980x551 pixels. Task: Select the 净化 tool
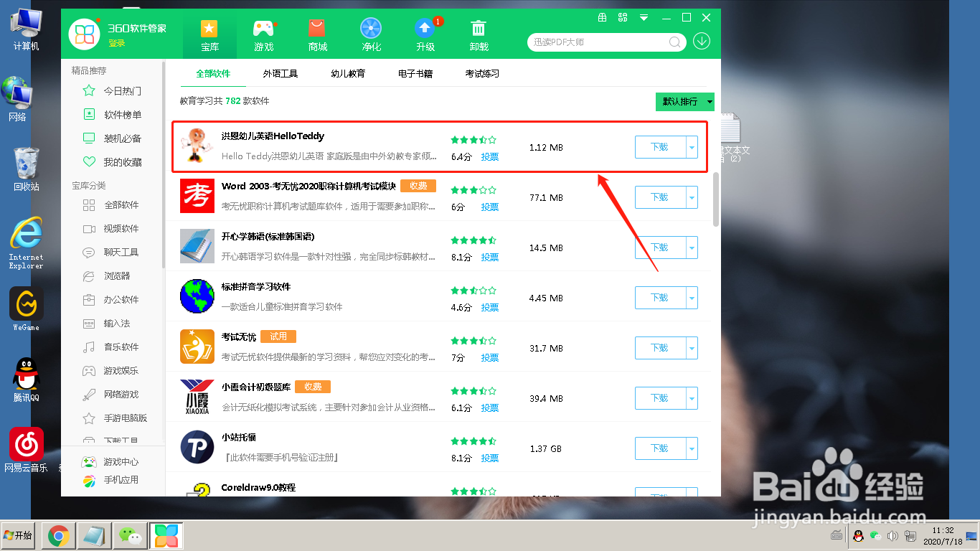[x=371, y=34]
